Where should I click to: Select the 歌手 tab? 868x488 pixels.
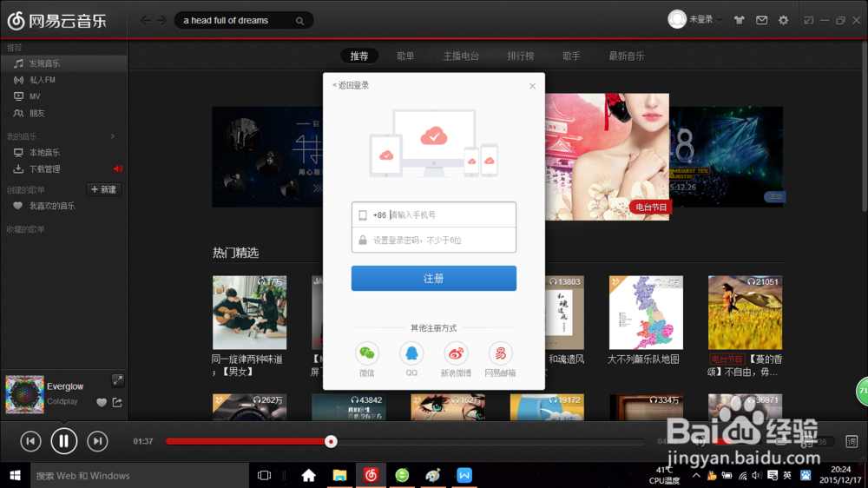(x=571, y=56)
